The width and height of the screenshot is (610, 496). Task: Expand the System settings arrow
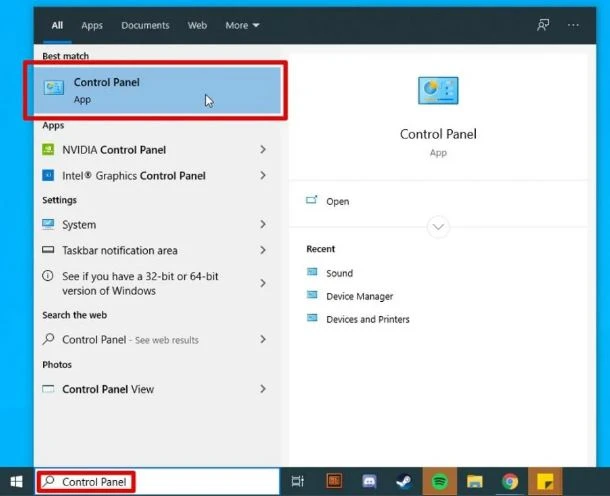[263, 224]
